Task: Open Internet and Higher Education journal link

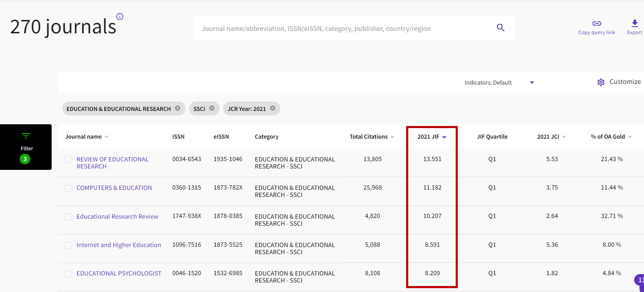Action: click(x=119, y=245)
